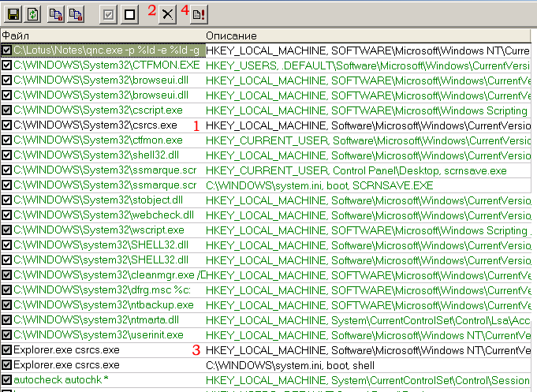
Task: Toggle checkbox of Explorer.exe csrcs.exe system.ini shell row
Action: point(6,364)
